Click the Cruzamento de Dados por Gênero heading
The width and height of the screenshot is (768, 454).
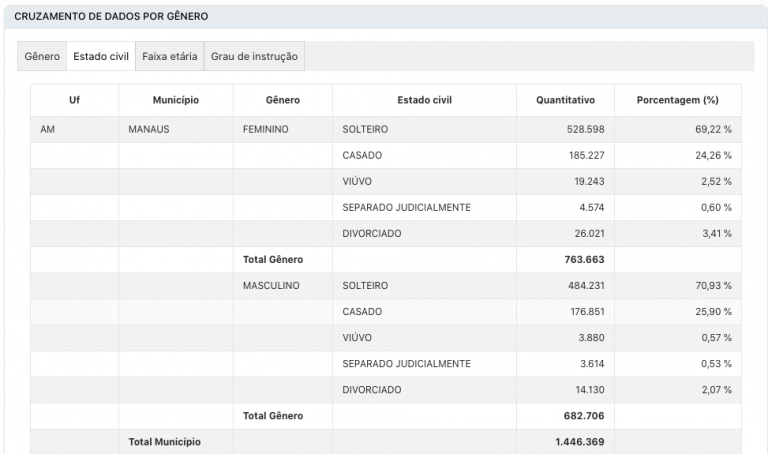click(111, 17)
